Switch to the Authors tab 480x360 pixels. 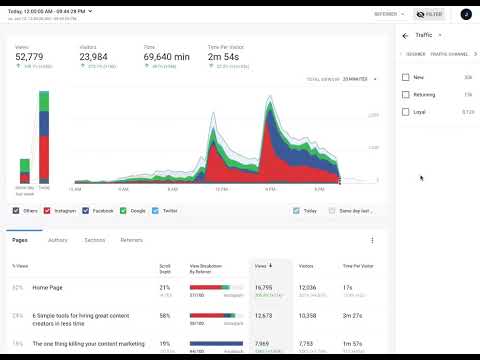coord(58,240)
